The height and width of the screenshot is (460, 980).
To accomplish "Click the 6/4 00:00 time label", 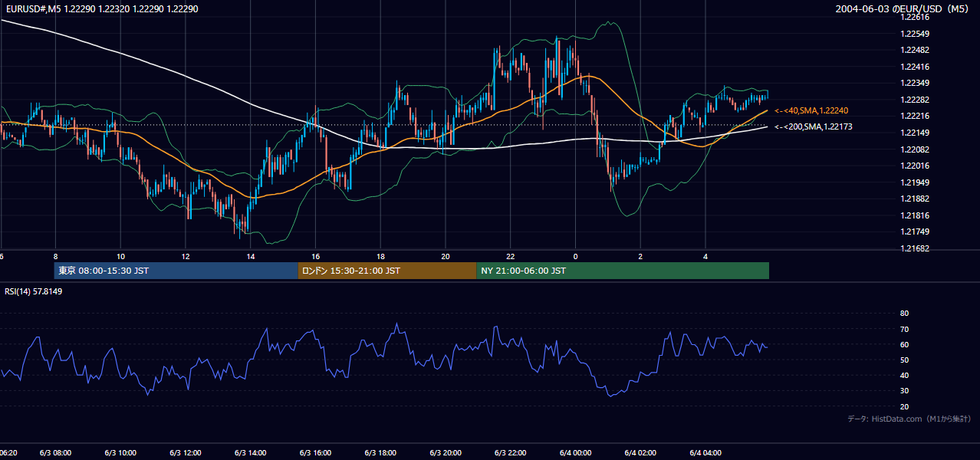I will 576,453.
